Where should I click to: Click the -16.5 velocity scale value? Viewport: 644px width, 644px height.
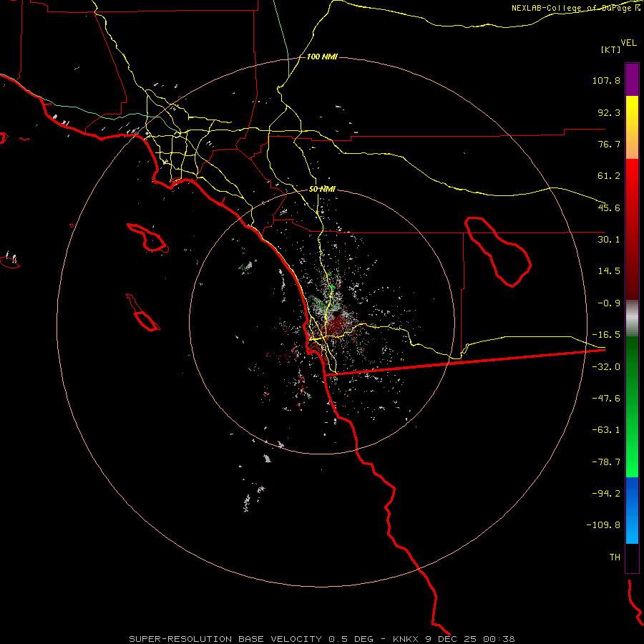click(x=606, y=335)
